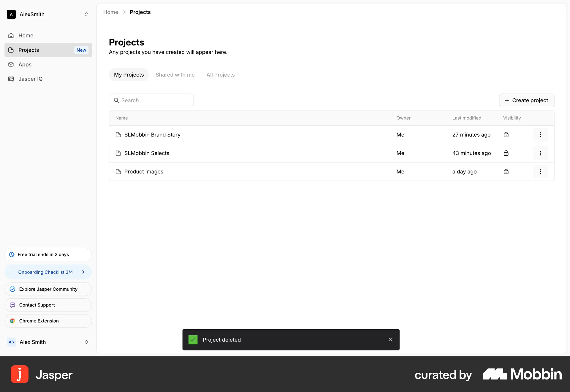This screenshot has width=570, height=392.
Task: Click the Jasper IQ book icon
Action: 11,79
